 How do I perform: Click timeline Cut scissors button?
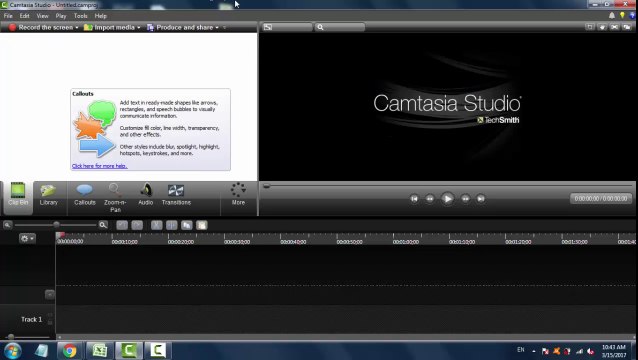[x=157, y=225]
